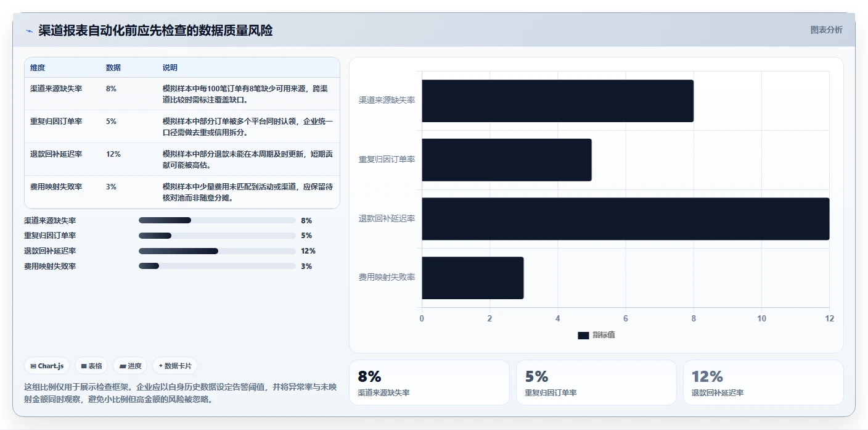Click the 退款回补延迟率 y-axis label on chart

387,218
